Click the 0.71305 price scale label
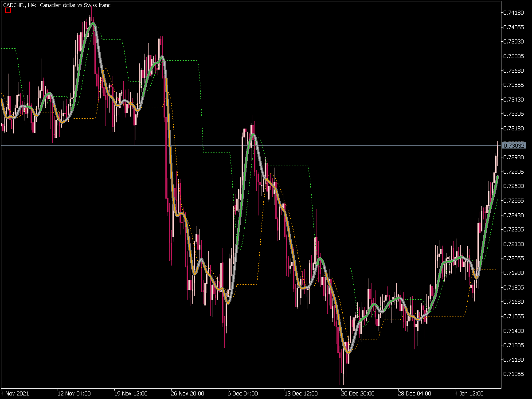 514,345
